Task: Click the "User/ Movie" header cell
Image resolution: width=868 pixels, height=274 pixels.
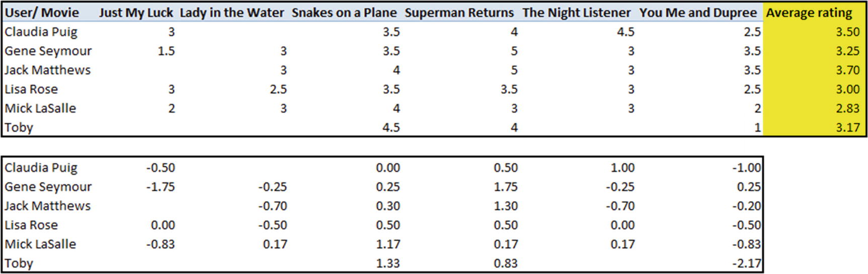Action: tap(42, 13)
